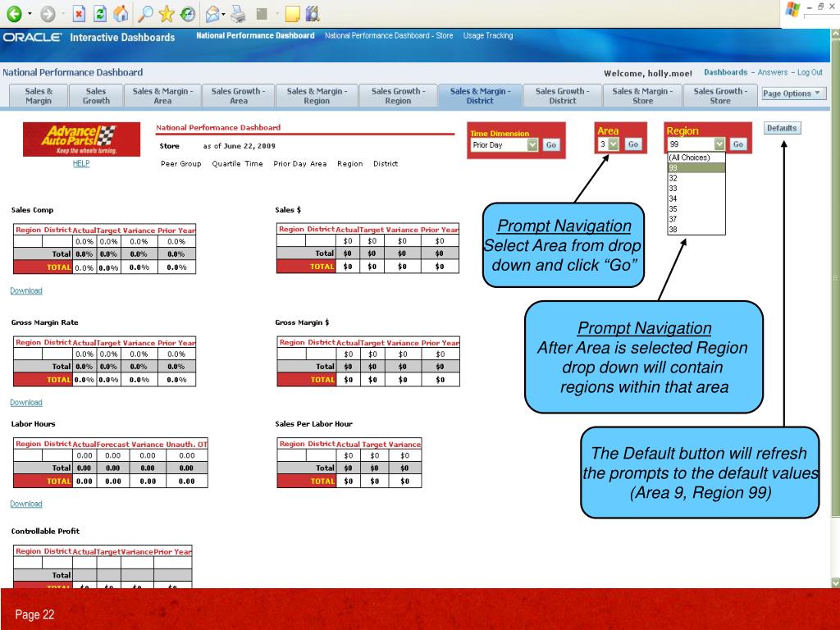Click the Windows flag logo

(792, 10)
